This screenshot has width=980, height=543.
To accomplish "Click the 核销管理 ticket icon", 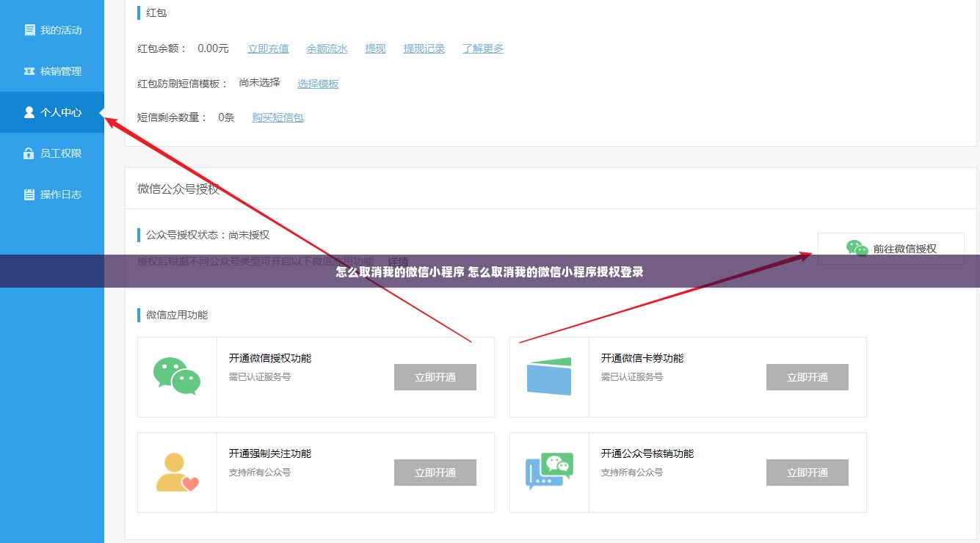I will tap(29, 71).
